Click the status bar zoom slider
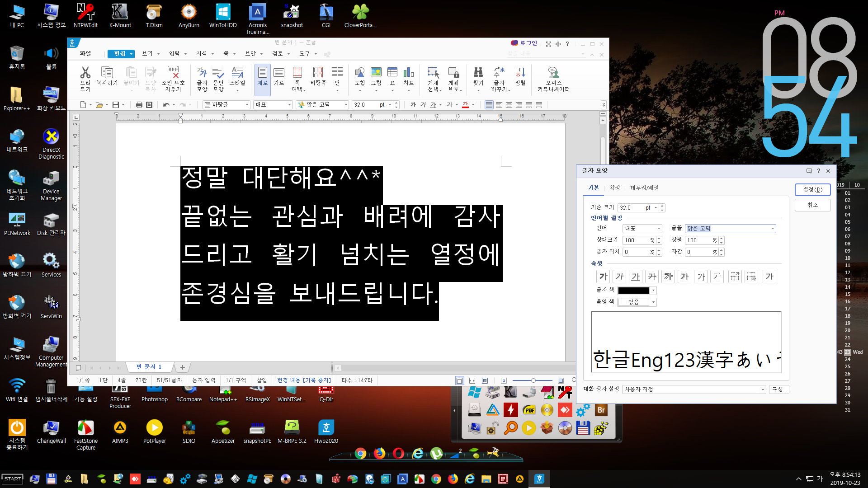The image size is (868, 488). [x=533, y=381]
